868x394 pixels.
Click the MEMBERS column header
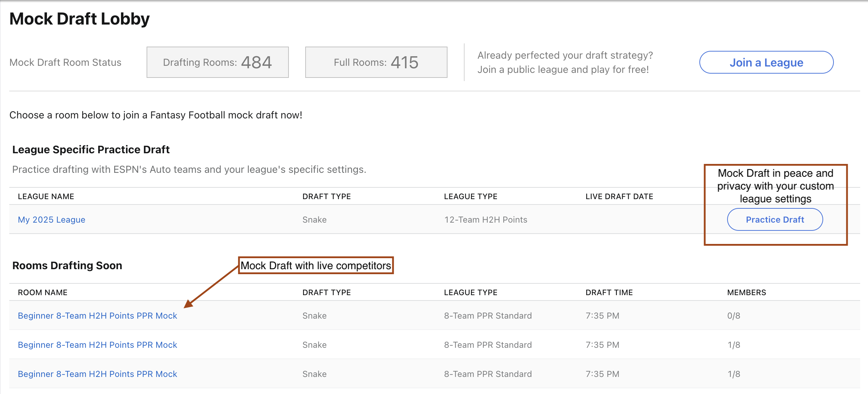[x=746, y=293]
